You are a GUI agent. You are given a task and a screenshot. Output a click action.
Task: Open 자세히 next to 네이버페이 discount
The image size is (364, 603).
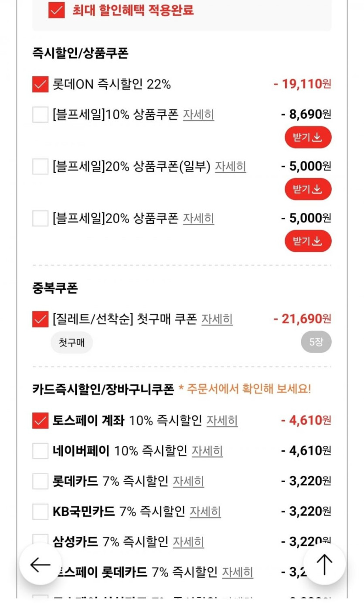(207, 451)
